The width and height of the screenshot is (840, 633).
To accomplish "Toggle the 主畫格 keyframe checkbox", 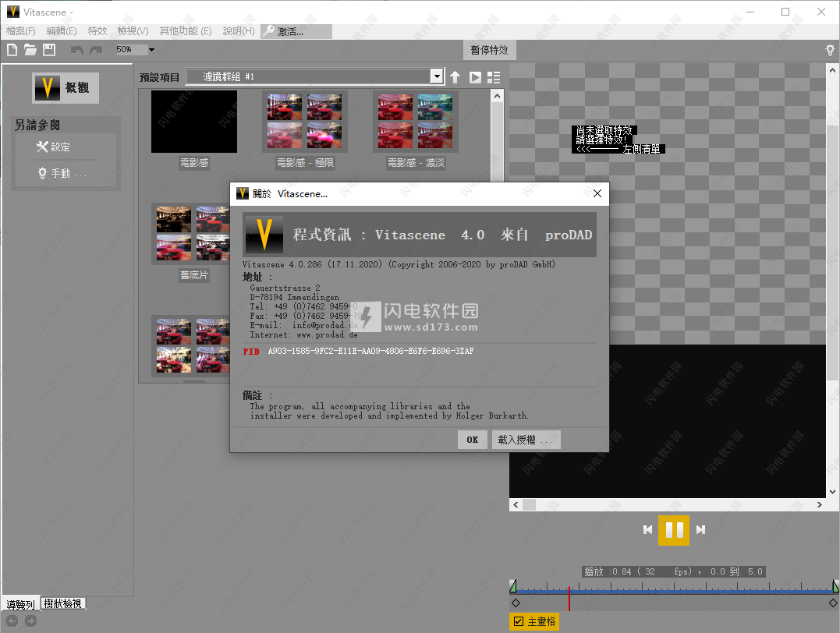I will click(517, 621).
